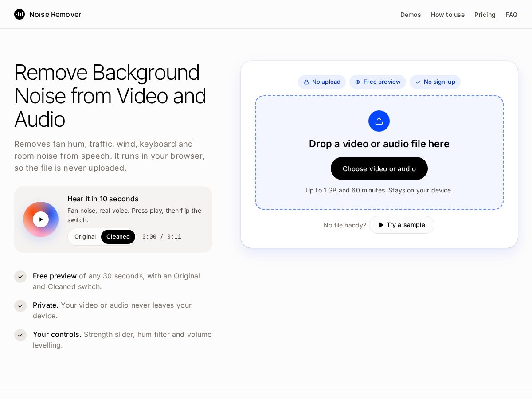
Task: Click the 'Hear it in 10 seconds' heading
Action: 103,199
